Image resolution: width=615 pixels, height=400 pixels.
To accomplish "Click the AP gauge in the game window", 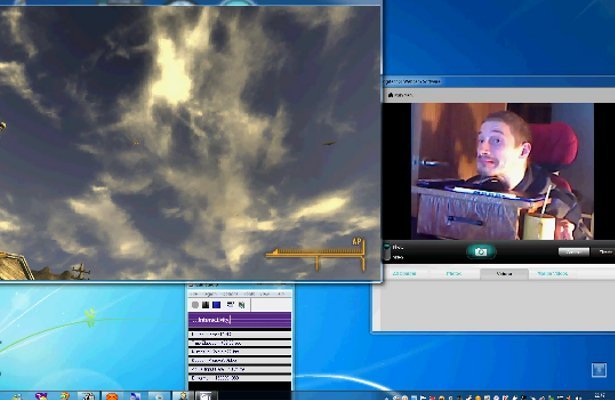I will pyautogui.click(x=317, y=254).
